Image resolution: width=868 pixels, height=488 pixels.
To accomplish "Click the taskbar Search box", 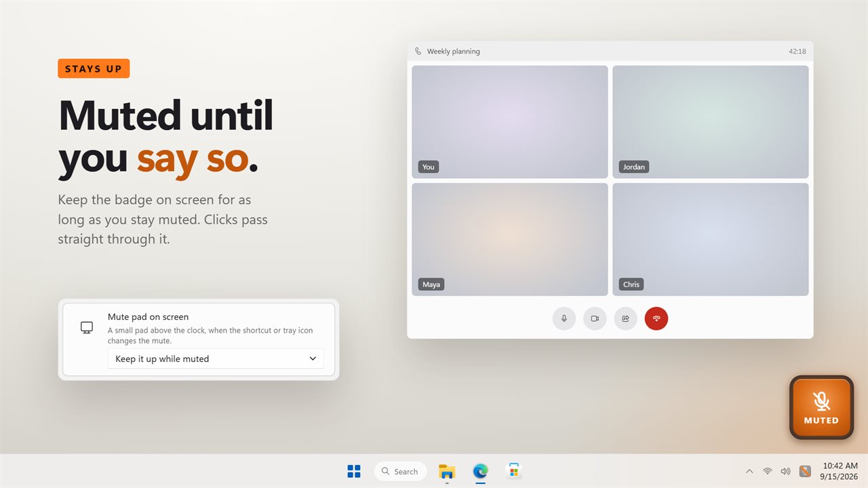I will click(400, 471).
